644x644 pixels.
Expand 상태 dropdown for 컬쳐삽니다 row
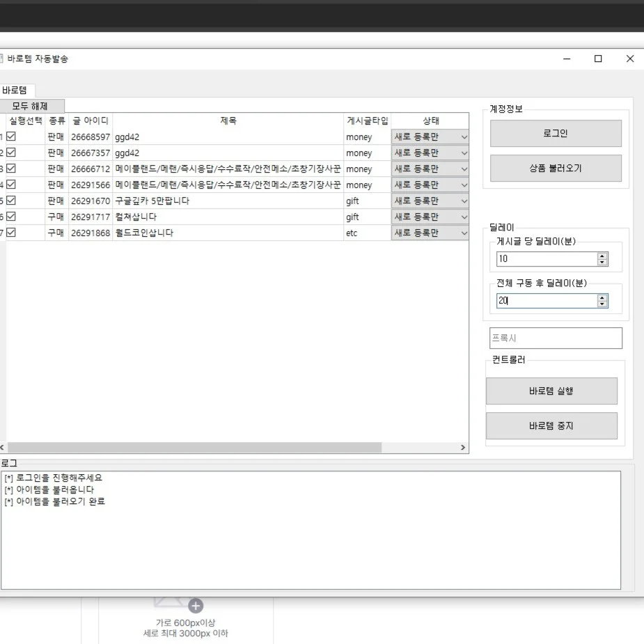(464, 217)
